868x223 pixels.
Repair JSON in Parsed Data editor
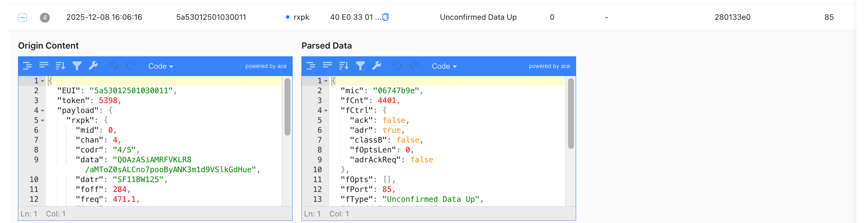(x=377, y=66)
